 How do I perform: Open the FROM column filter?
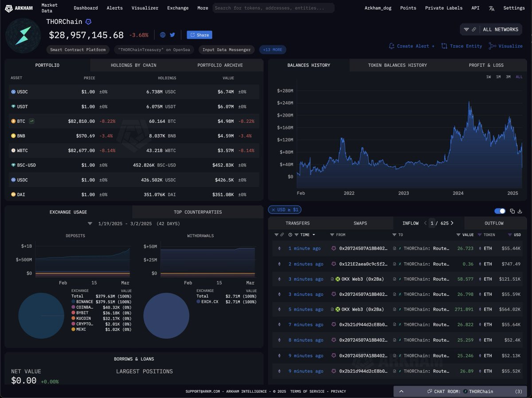[x=332, y=234]
